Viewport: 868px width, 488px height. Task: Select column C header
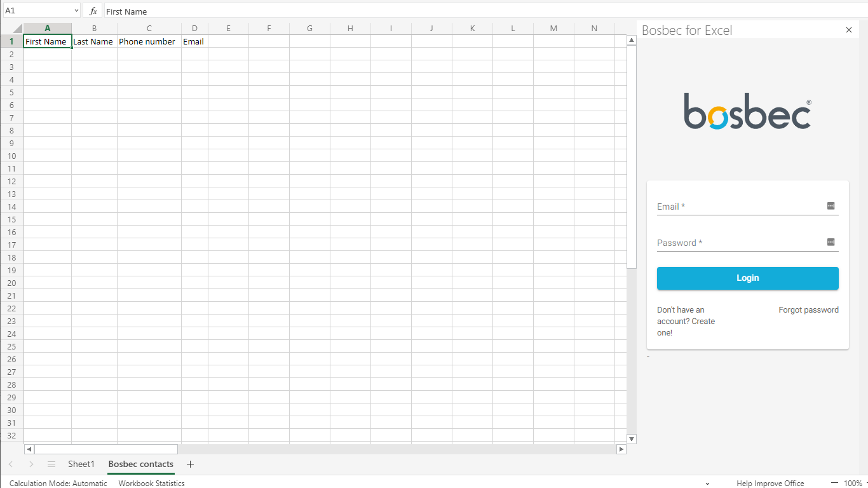tap(149, 29)
